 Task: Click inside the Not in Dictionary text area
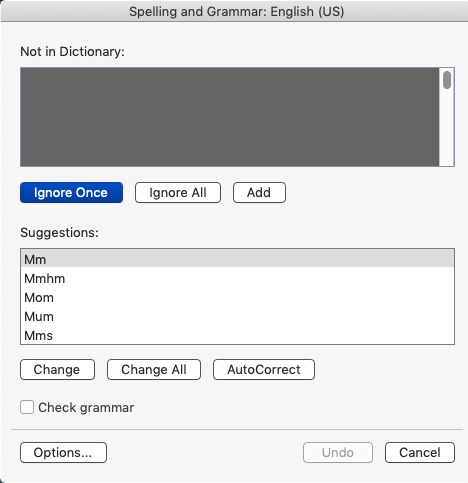point(230,117)
